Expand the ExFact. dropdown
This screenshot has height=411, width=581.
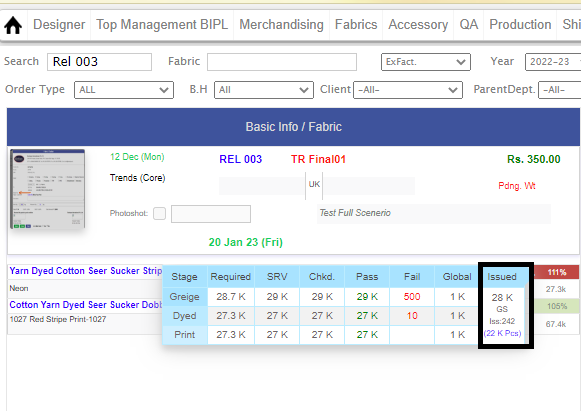[426, 62]
